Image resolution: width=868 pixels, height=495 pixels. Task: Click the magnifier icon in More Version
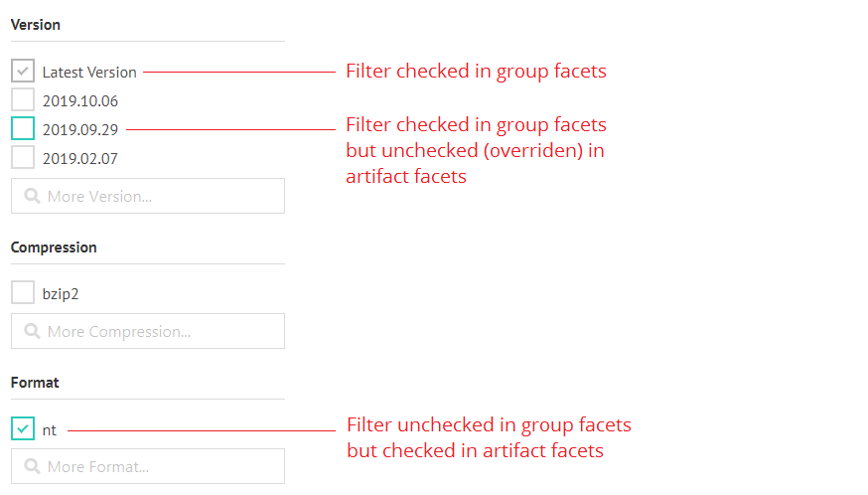point(32,196)
